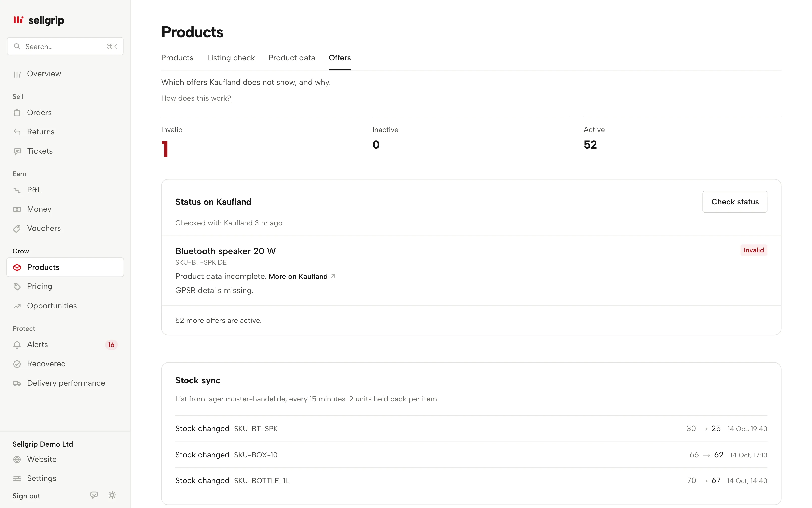The image size is (812, 508).
Task: Click the 14 Oct, 14:40 timestamp
Action: [x=747, y=481]
